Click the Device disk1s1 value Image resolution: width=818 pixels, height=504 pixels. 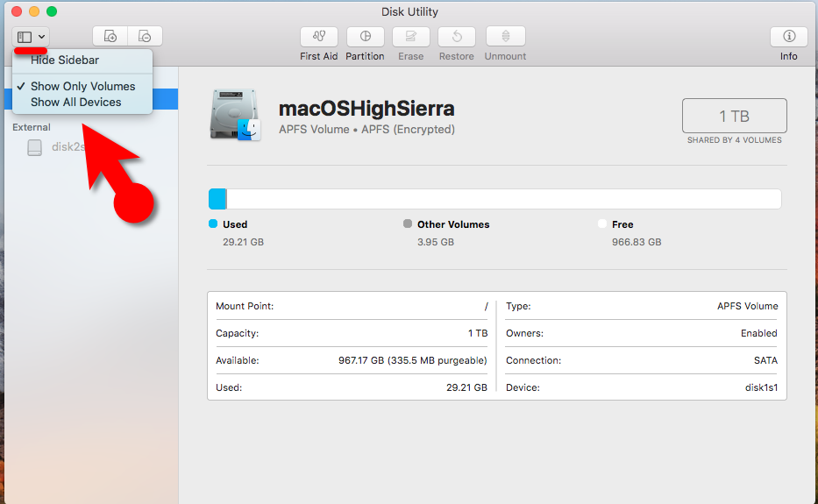point(762,387)
